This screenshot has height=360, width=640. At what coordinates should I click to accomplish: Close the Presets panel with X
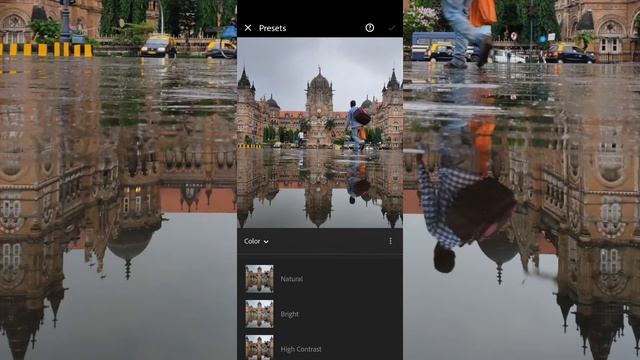click(248, 28)
